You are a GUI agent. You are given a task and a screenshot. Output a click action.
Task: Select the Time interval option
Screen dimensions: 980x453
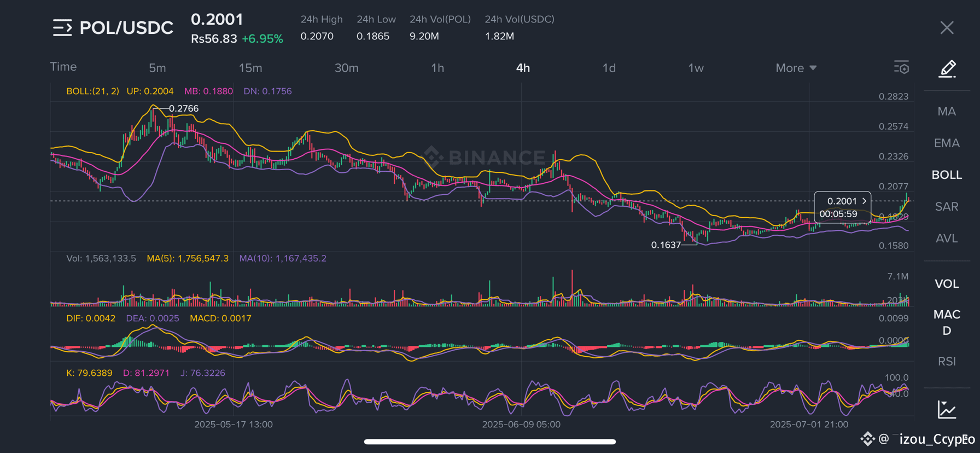click(x=63, y=67)
